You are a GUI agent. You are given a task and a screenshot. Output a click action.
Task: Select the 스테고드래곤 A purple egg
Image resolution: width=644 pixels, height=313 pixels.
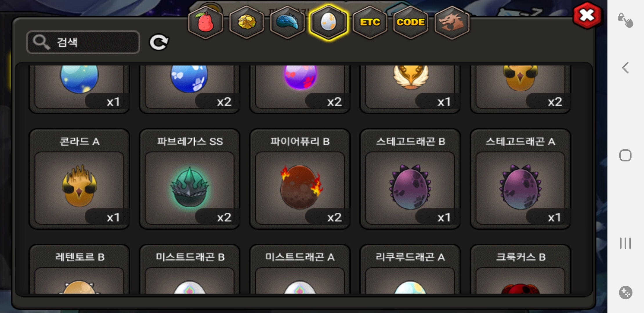point(520,179)
